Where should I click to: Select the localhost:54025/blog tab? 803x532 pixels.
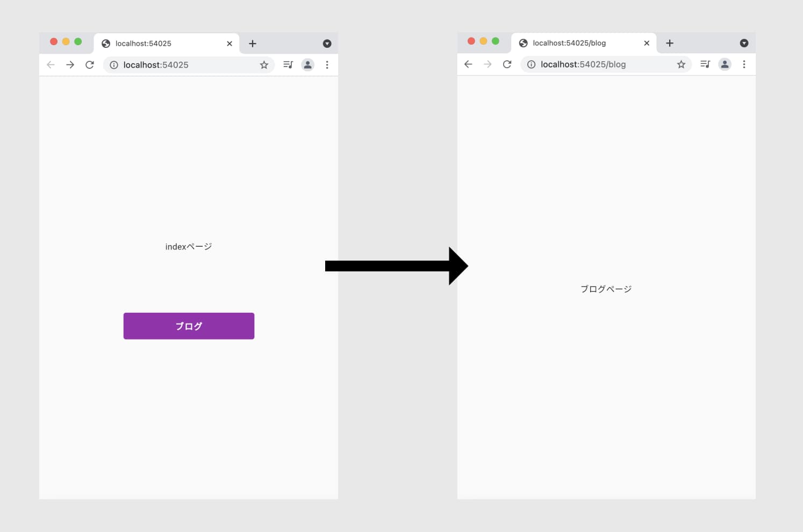pos(584,43)
